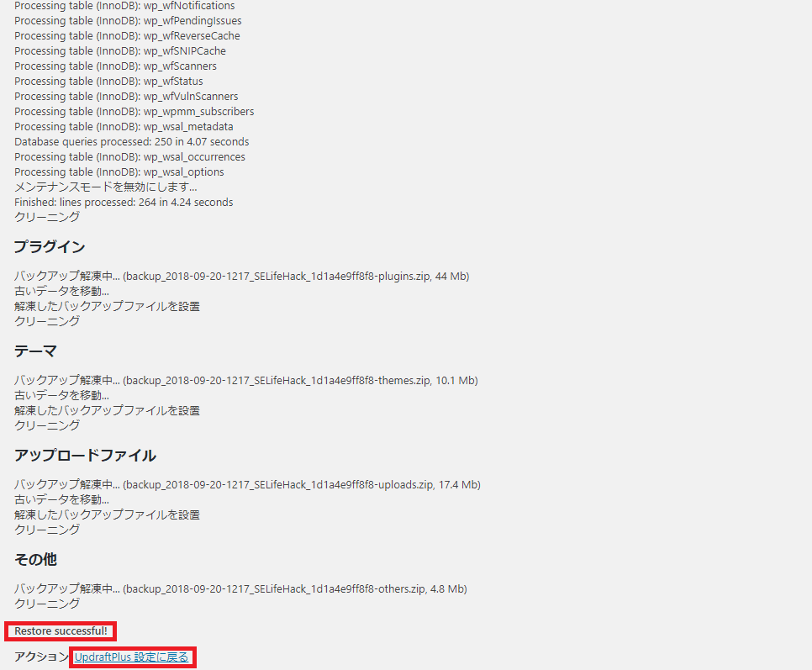The height and width of the screenshot is (670, 812).
Task: Open the UpdraftPlus 設定に戻る link
Action: click(x=132, y=657)
